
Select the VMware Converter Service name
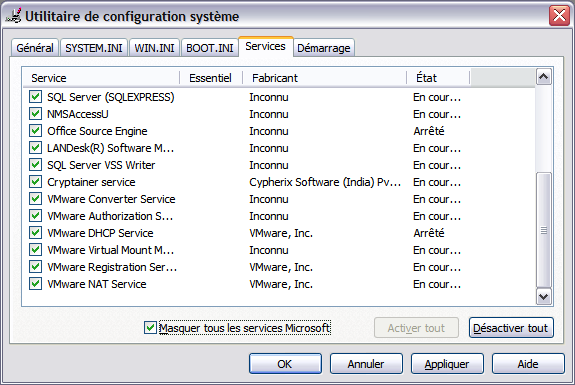point(111,199)
